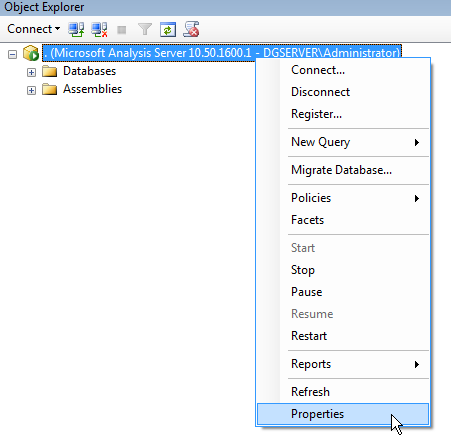Expand the Databases tree node
Screen dimensions: 451x446
31,72
